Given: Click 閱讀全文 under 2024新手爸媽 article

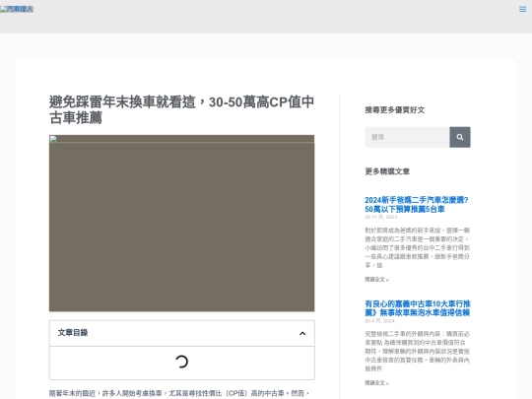Looking at the screenshot, I should (376, 280).
